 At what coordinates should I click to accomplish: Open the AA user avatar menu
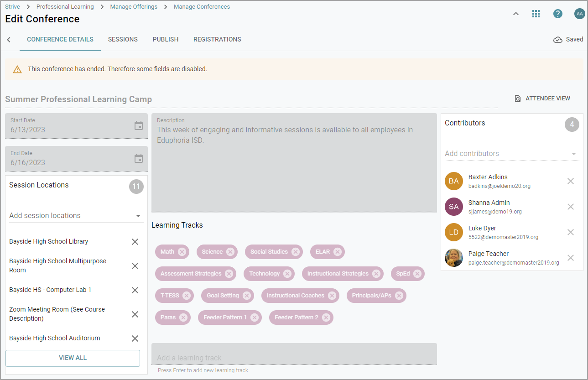pos(579,14)
